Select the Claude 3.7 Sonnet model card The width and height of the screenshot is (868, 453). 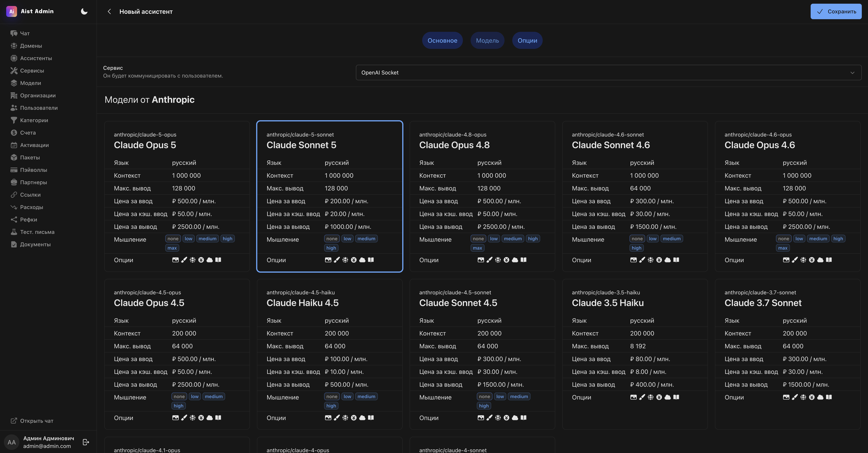787,354
